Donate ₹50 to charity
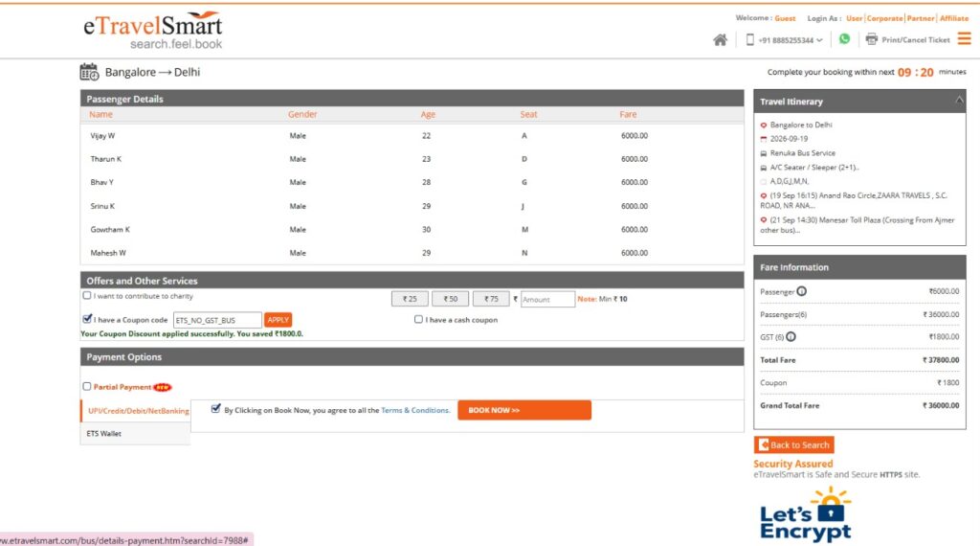 pyautogui.click(x=451, y=299)
